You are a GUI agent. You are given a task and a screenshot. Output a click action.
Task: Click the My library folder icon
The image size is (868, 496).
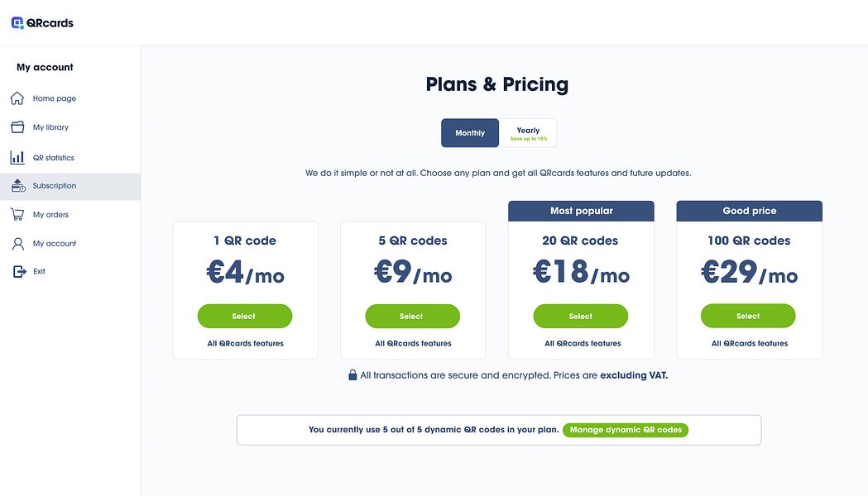click(x=17, y=127)
